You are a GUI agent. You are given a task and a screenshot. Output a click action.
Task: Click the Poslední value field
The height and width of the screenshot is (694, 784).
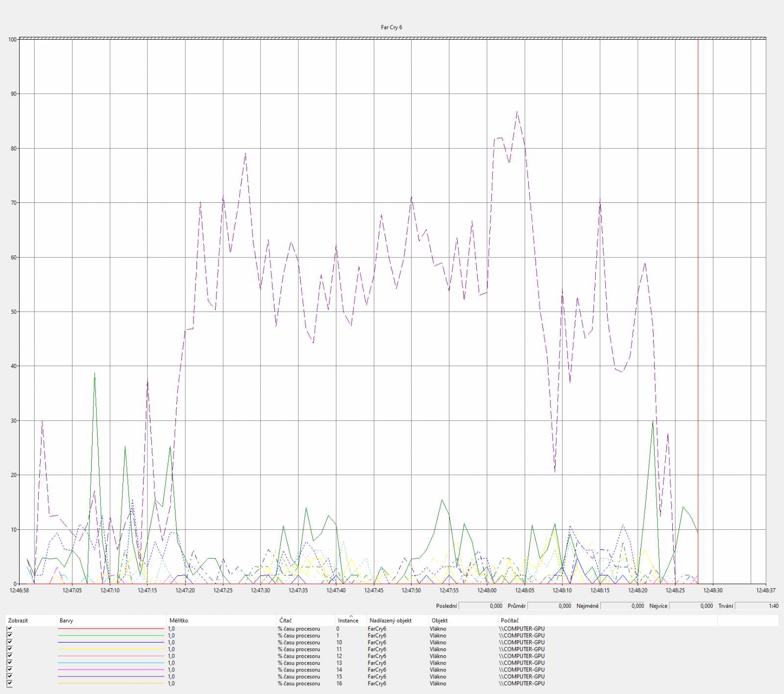point(481,606)
